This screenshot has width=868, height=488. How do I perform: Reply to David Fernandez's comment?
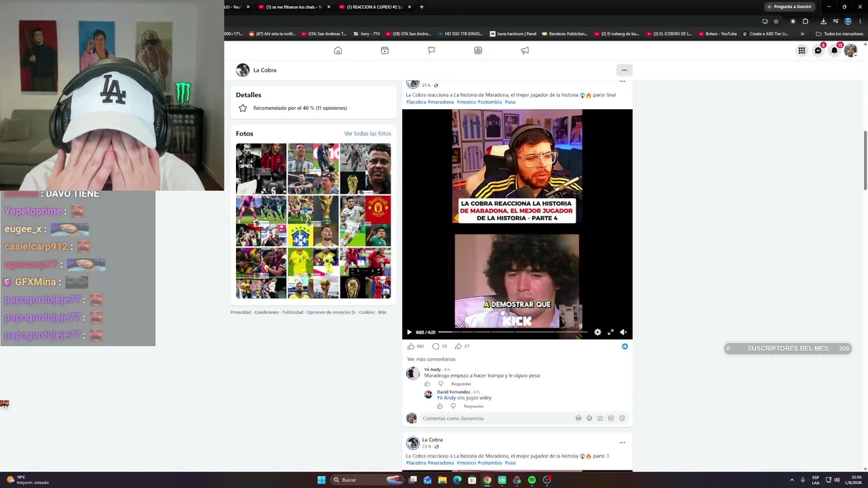(473, 406)
